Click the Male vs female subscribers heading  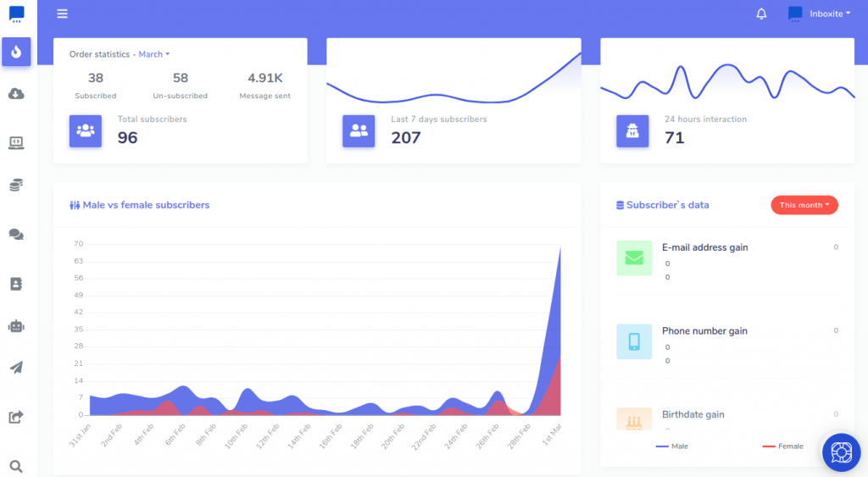click(146, 205)
